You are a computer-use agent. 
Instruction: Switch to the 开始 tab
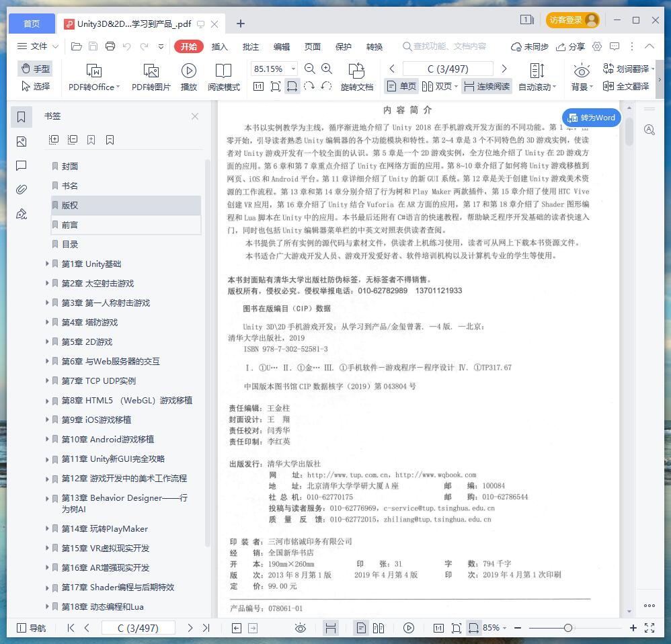coord(188,46)
